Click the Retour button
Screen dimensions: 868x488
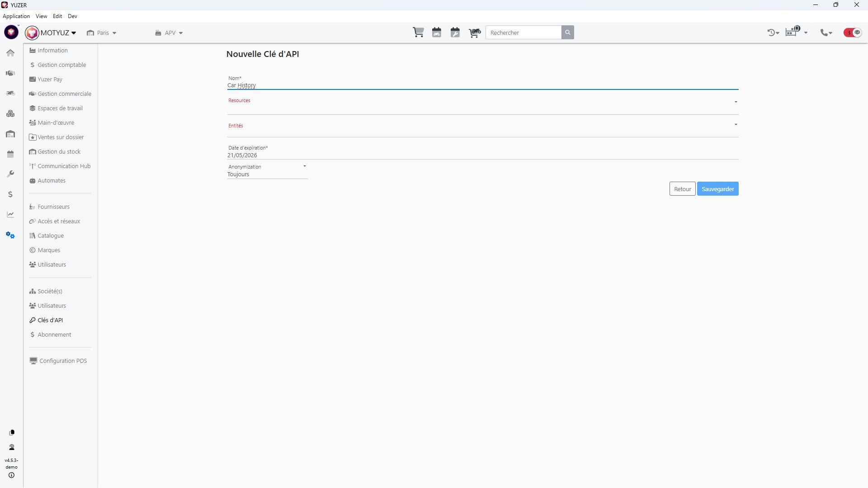(x=682, y=189)
